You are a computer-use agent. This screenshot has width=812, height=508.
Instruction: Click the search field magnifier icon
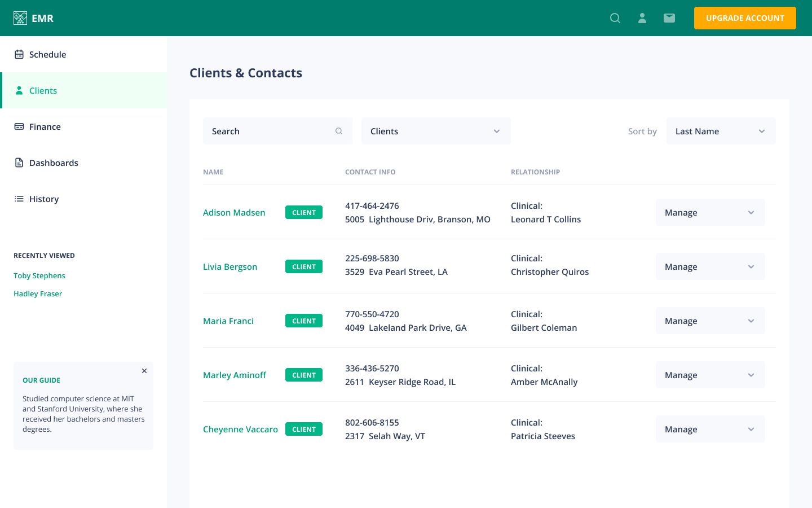(x=339, y=131)
